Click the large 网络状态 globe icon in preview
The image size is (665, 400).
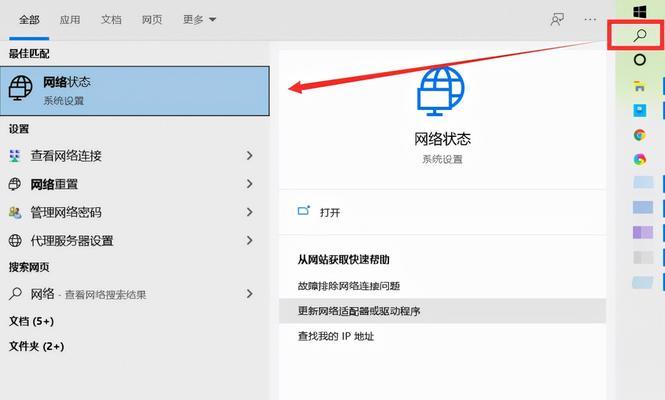(441, 91)
